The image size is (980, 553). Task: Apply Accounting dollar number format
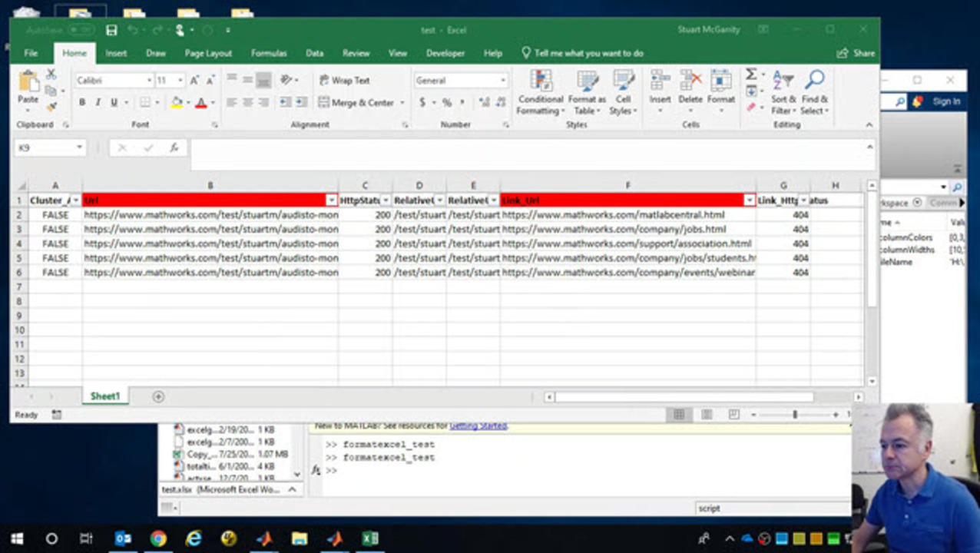pyautogui.click(x=422, y=102)
